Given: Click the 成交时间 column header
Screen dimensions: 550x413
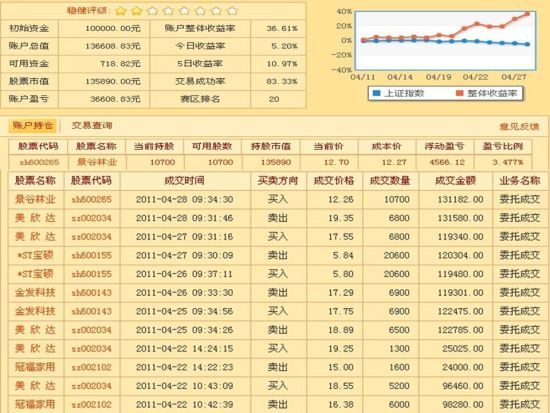Looking at the screenshot, I should tap(184, 181).
